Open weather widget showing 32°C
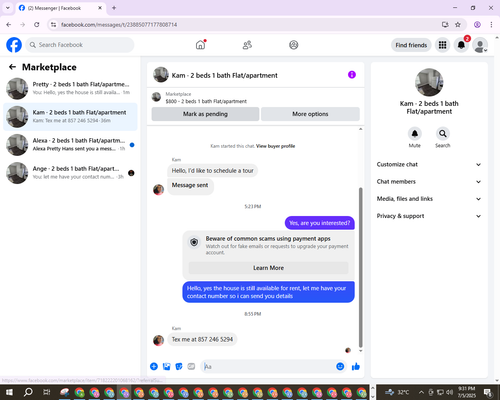Screen dimensions: 500x400 [397, 392]
